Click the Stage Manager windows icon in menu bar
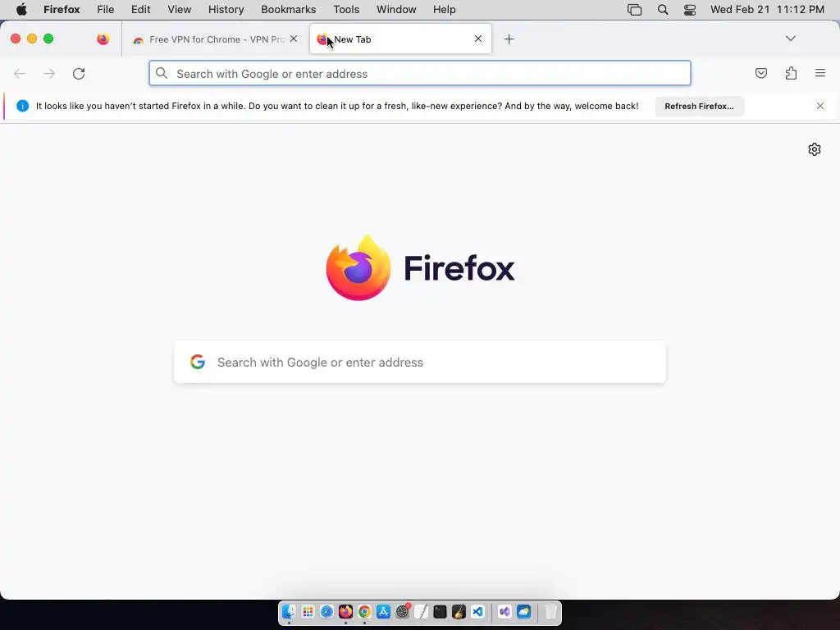Viewport: 840px width, 630px height. (x=634, y=10)
